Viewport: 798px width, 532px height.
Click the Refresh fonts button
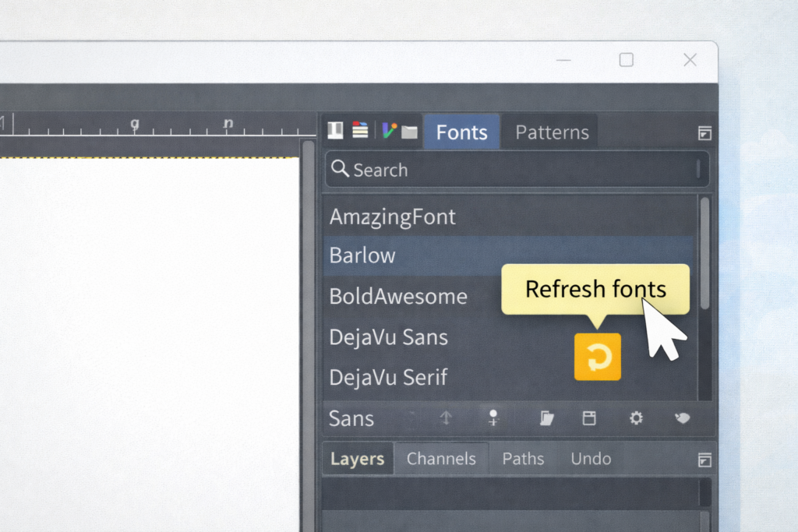pyautogui.click(x=598, y=358)
